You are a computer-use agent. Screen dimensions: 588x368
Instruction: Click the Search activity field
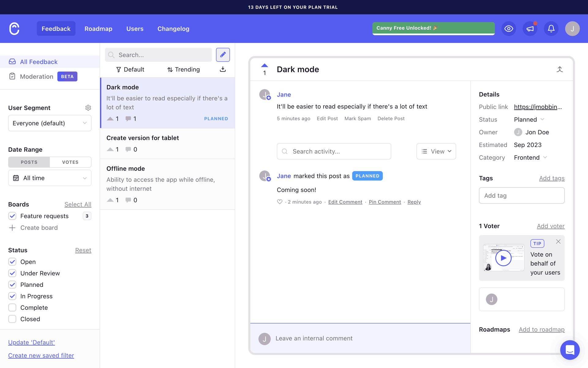click(334, 151)
